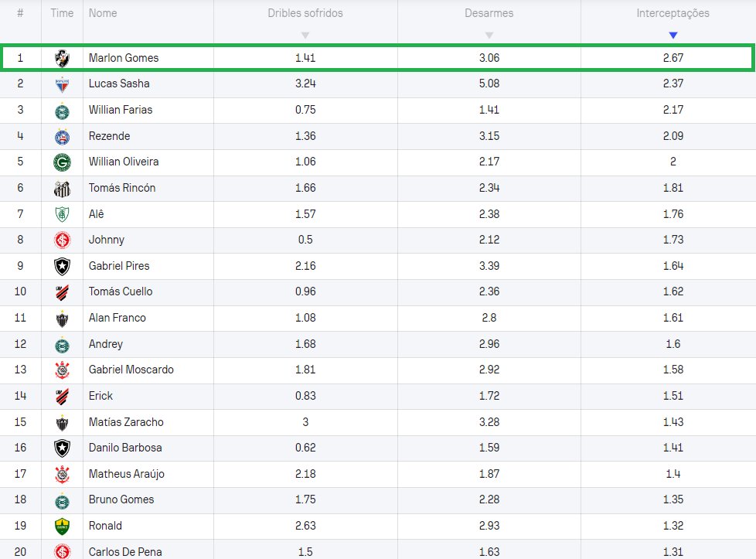
Task: Click the Vasco crest beside Marlon Gomes
Action: pyautogui.click(x=62, y=58)
